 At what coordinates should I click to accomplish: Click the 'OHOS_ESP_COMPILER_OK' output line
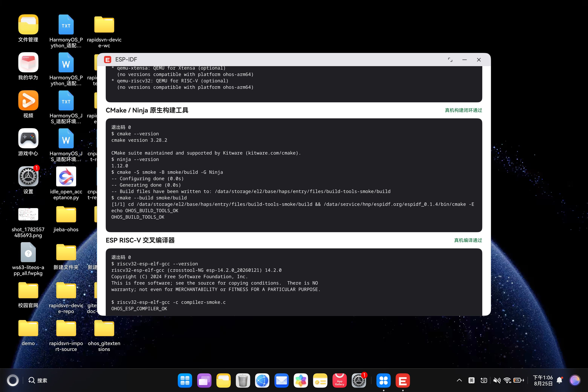click(x=139, y=309)
